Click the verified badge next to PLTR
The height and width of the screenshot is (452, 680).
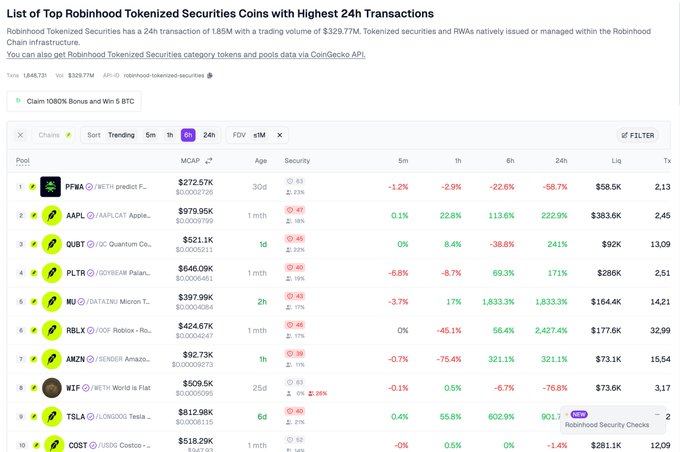tap(90, 273)
